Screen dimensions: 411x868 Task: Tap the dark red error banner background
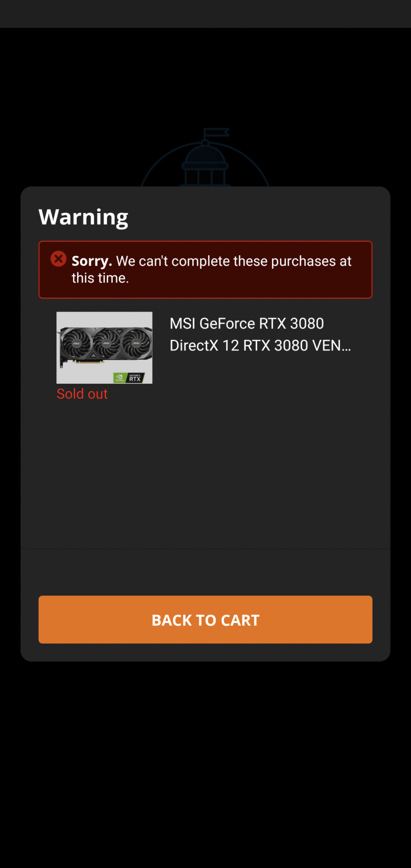click(x=205, y=292)
